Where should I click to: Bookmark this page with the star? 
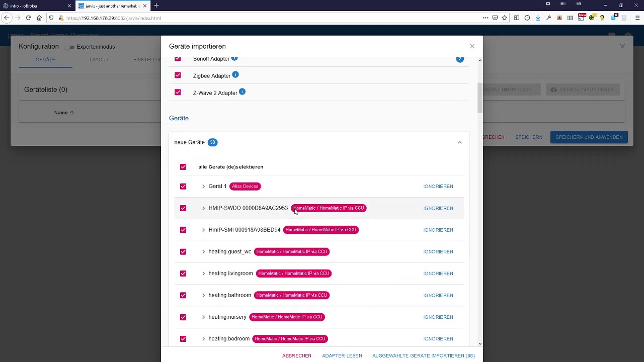click(x=504, y=18)
